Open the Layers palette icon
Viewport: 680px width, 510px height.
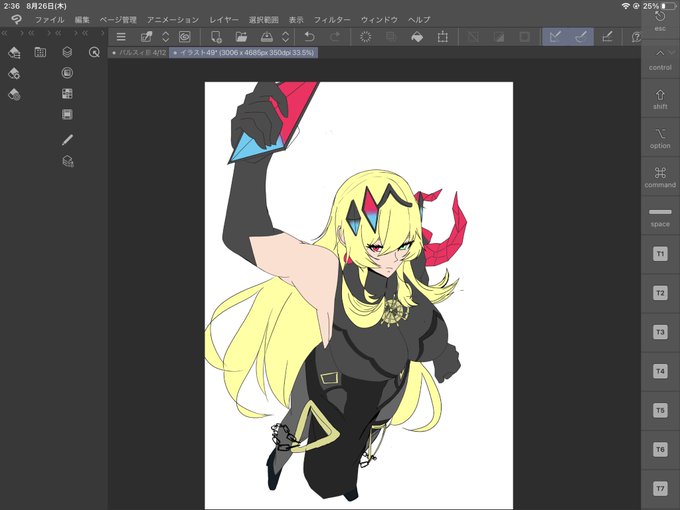67,52
